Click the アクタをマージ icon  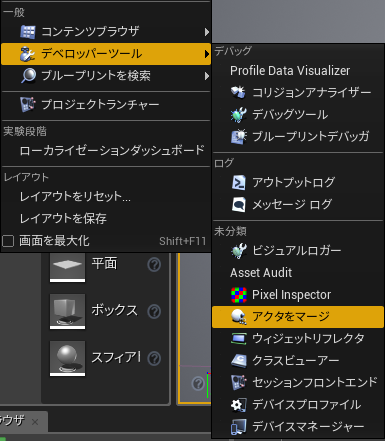[239, 317]
